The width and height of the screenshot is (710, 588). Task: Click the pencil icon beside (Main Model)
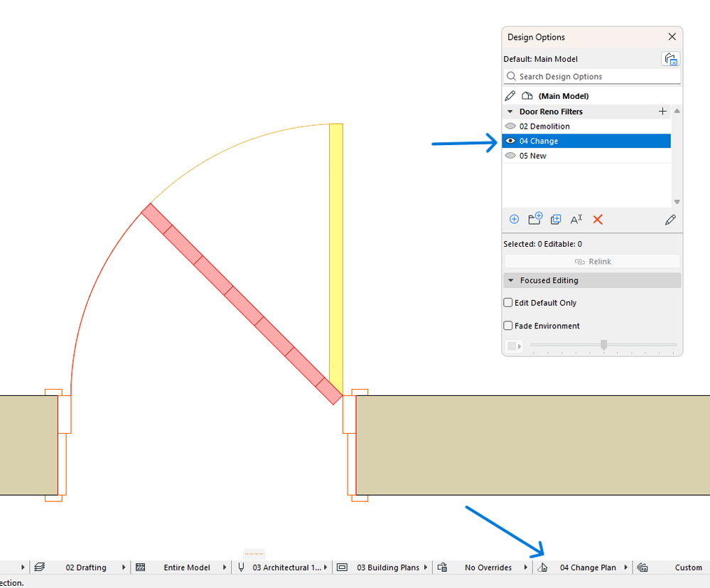[x=510, y=95]
